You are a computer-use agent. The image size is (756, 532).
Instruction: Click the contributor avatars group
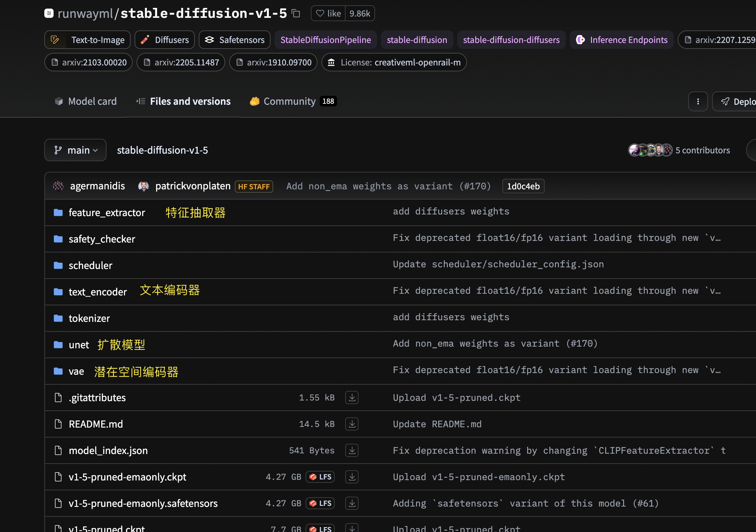coord(650,150)
